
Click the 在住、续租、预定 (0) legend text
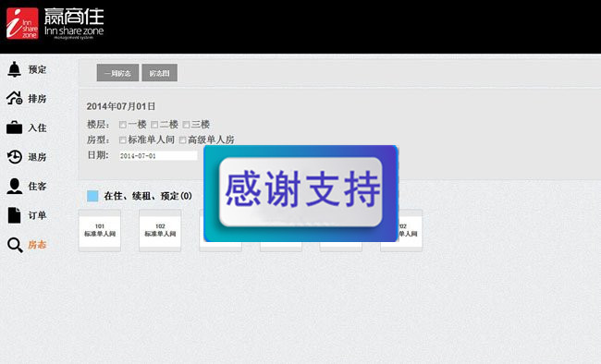tap(148, 196)
